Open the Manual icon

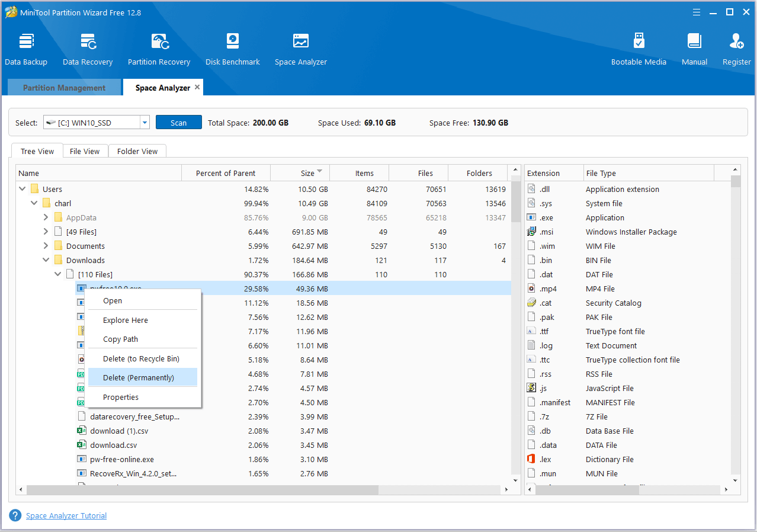tap(694, 49)
